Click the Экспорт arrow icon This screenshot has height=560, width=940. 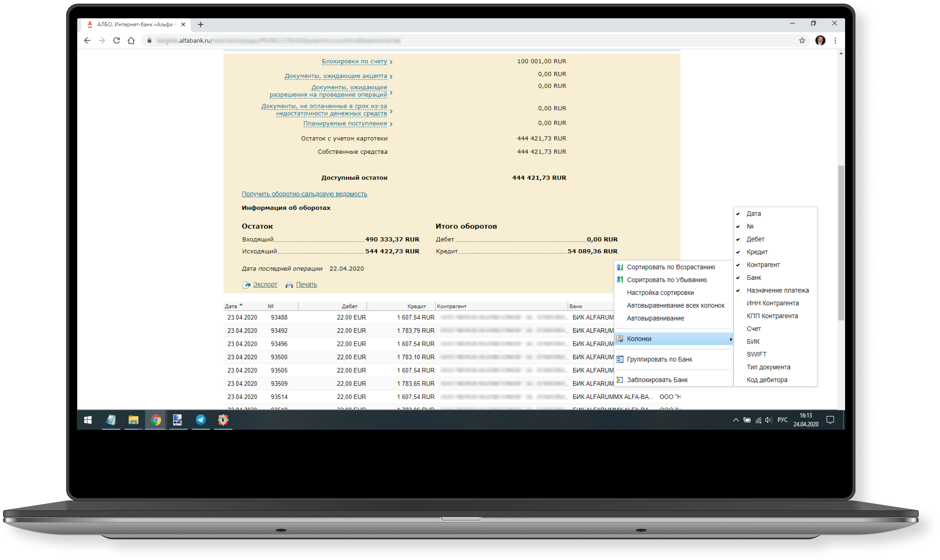click(246, 285)
